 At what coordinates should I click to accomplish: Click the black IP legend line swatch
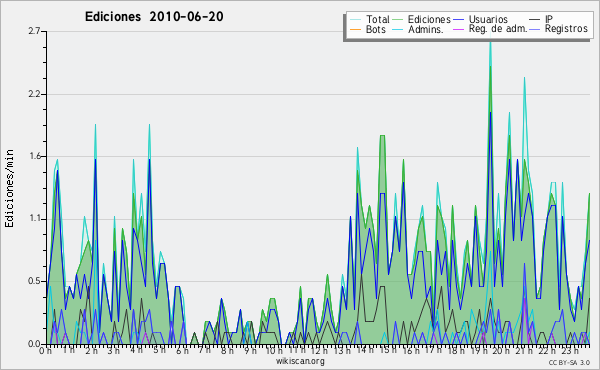(535, 20)
